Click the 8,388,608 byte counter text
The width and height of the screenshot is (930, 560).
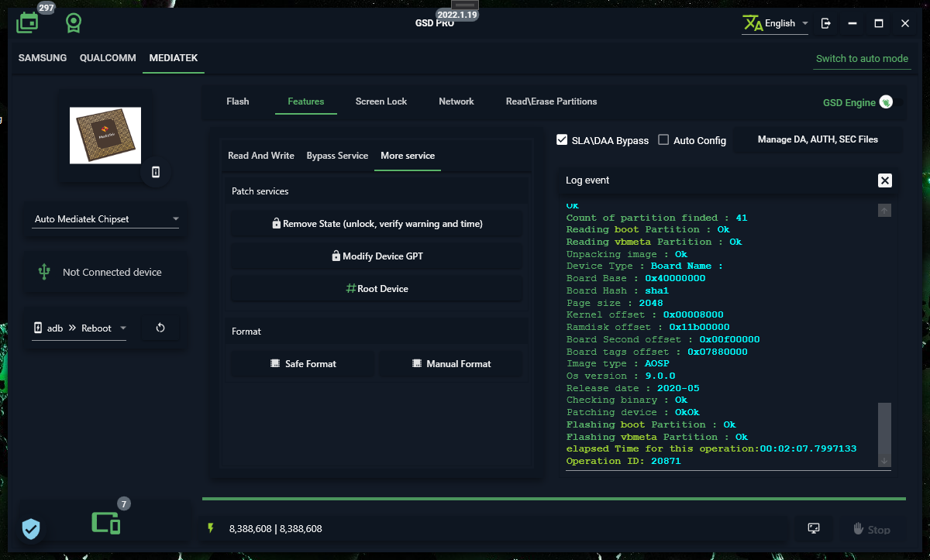click(275, 529)
